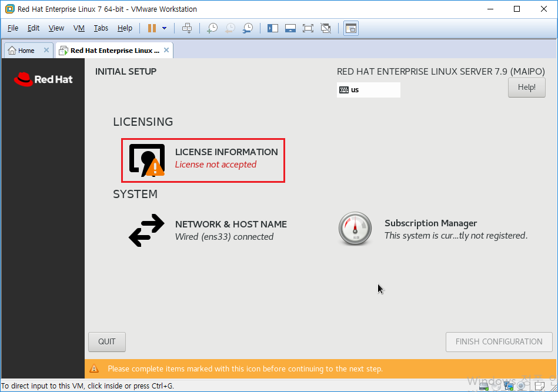The height and width of the screenshot is (392, 558).
Task: Open the VM menu
Action: [79, 28]
